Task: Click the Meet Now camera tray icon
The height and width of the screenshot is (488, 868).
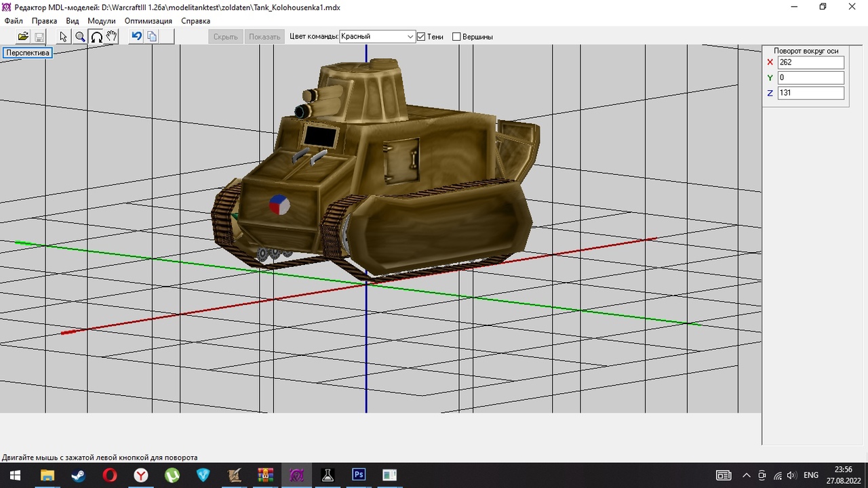Action: 762,475
